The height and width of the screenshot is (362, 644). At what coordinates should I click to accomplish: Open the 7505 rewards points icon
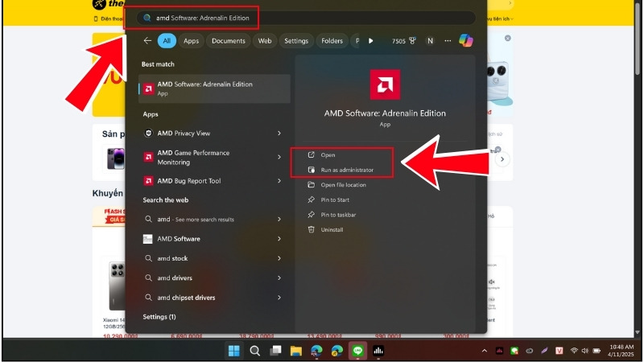tap(403, 41)
